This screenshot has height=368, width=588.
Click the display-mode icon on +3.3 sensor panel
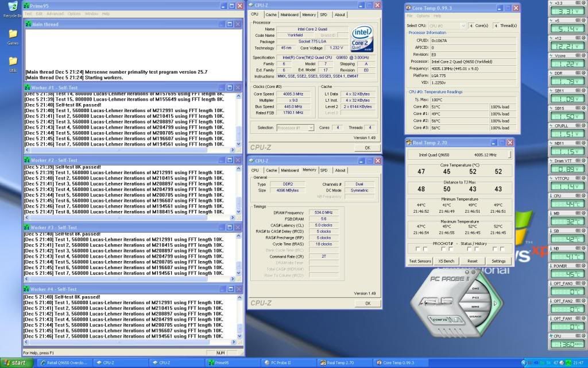pos(578,3)
